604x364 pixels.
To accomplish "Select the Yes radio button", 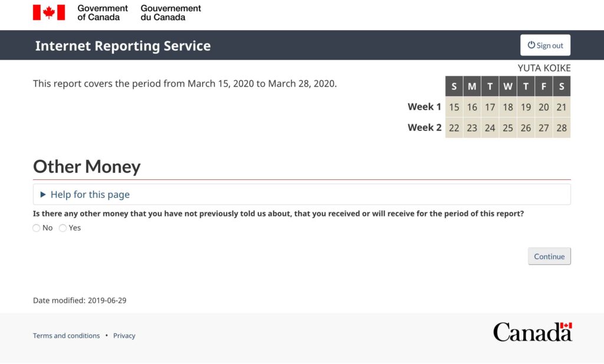I will tap(63, 228).
